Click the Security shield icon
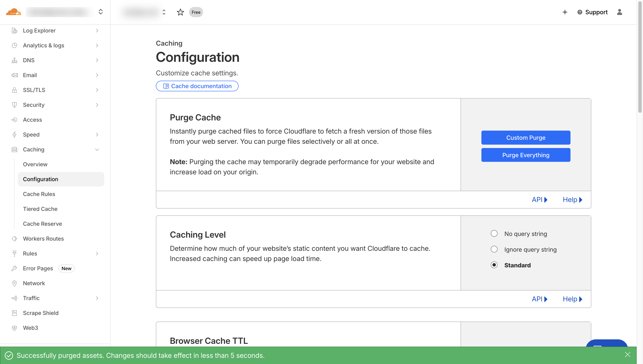The width and height of the screenshot is (643, 364). tap(14, 105)
